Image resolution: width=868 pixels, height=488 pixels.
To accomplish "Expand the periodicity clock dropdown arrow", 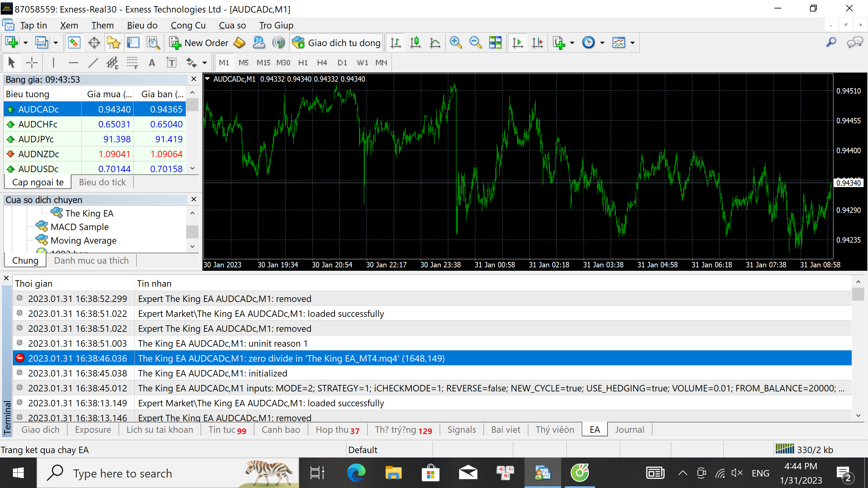I will (x=602, y=43).
